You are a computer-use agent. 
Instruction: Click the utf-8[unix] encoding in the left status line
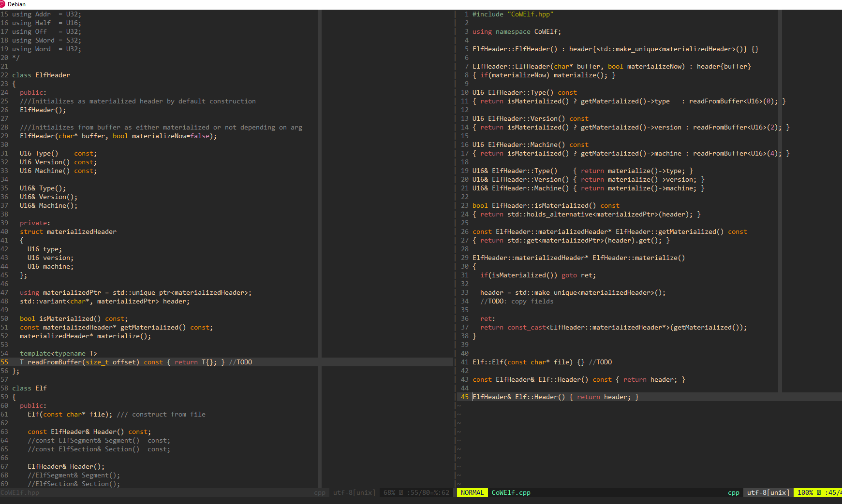point(354,492)
